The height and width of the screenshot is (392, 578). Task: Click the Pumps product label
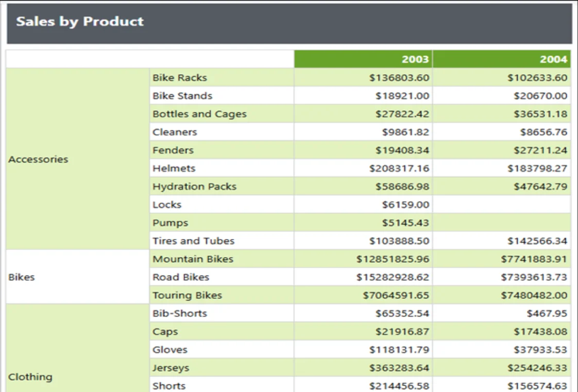171,223
